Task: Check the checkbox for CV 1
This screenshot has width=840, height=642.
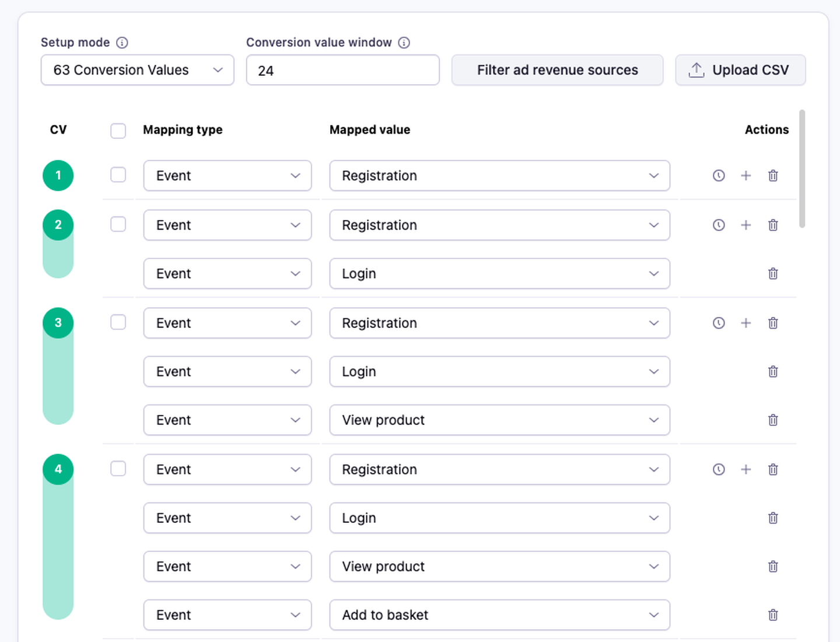Action: pos(118,175)
